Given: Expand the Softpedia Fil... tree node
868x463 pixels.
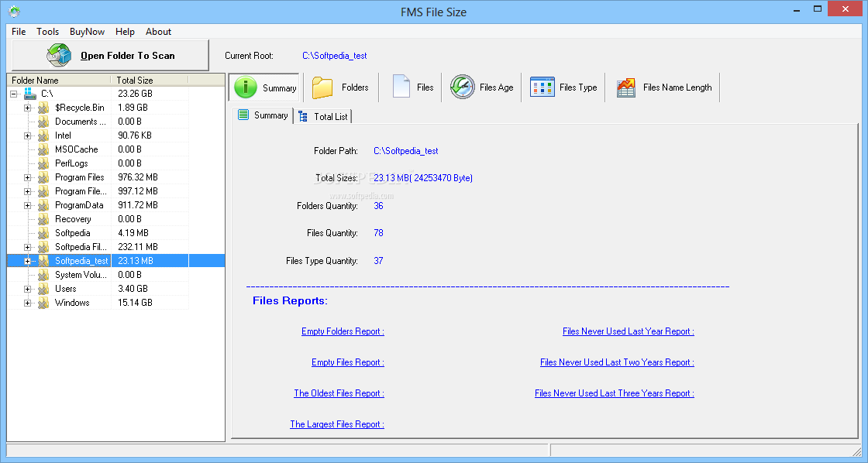Looking at the screenshot, I should 27,247.
